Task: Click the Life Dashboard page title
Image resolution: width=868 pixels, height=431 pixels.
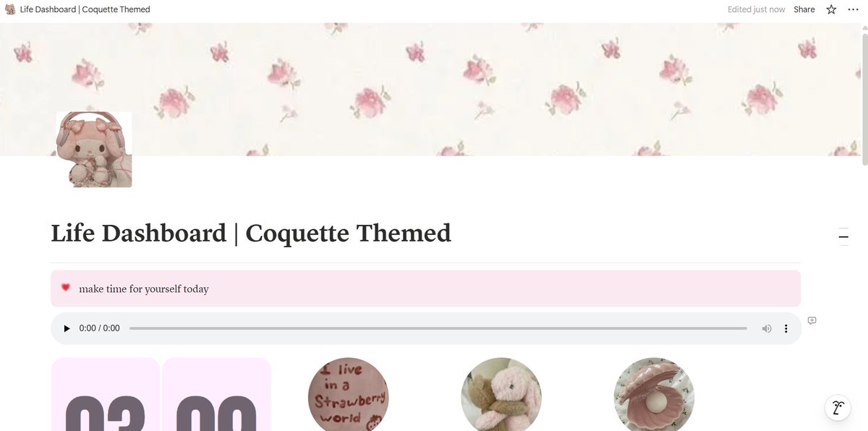Action: click(x=251, y=234)
